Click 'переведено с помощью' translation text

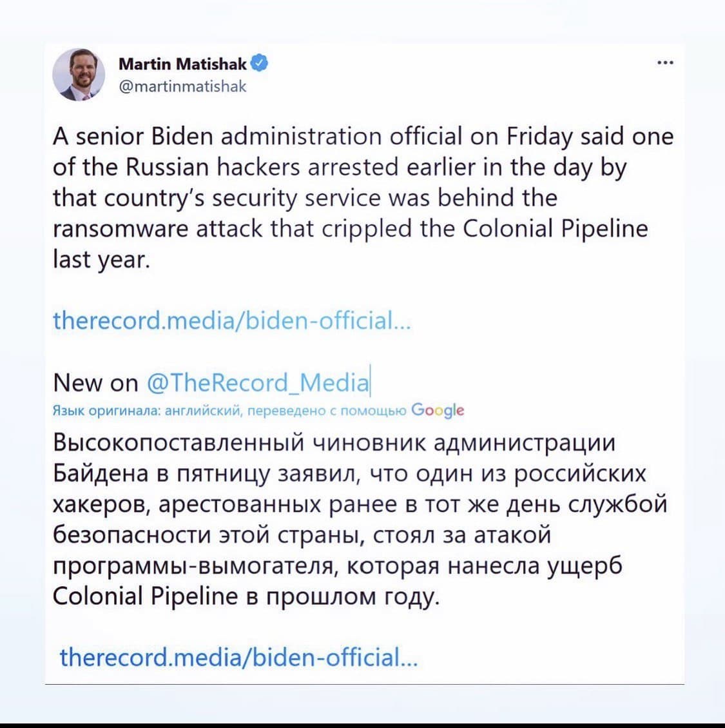coord(326,411)
